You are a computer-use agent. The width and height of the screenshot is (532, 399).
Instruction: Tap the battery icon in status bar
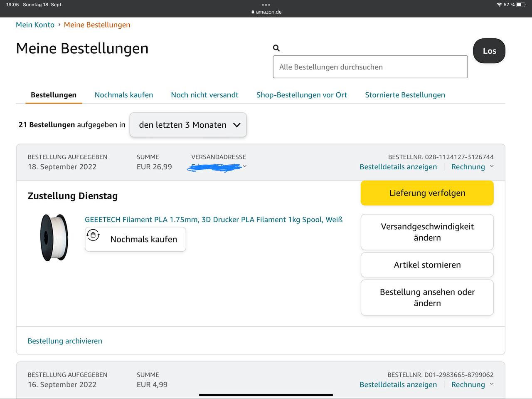pyautogui.click(x=521, y=5)
